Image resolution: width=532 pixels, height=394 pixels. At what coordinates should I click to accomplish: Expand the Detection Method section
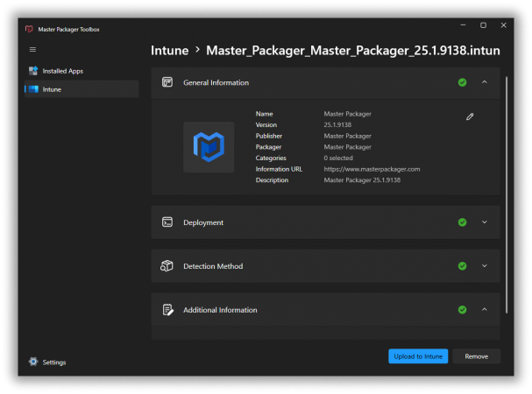point(485,266)
